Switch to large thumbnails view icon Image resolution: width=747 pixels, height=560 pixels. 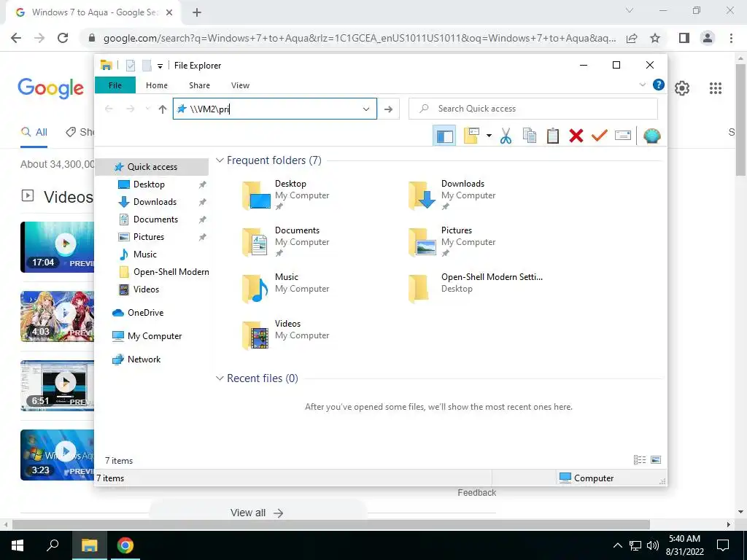point(656,460)
